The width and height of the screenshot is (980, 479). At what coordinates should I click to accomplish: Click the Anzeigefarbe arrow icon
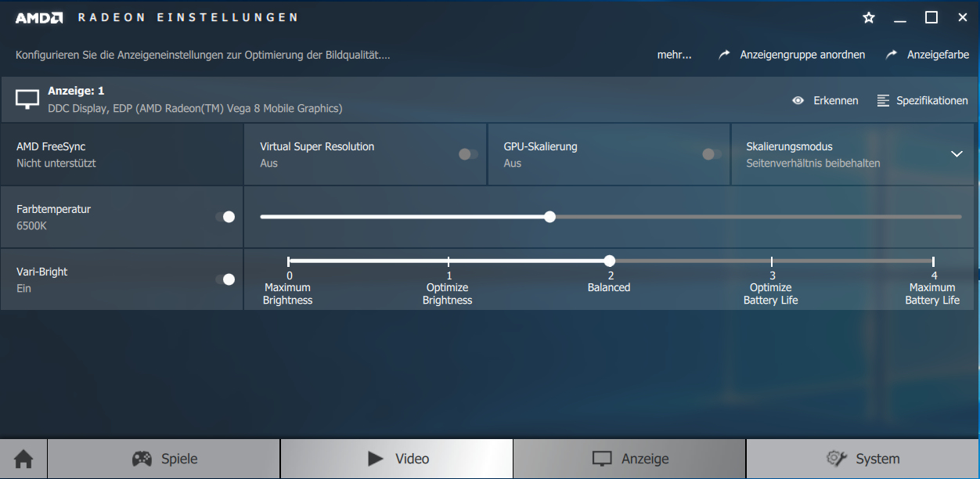(x=892, y=55)
